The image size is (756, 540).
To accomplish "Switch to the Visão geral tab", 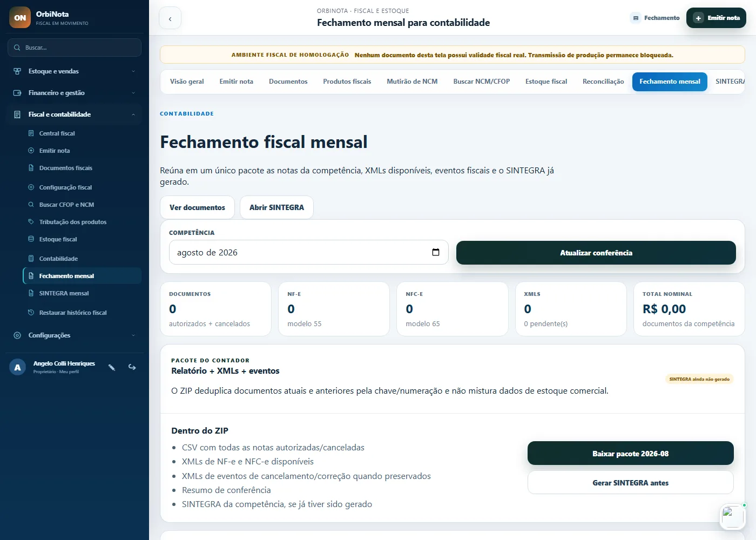I will coord(187,82).
